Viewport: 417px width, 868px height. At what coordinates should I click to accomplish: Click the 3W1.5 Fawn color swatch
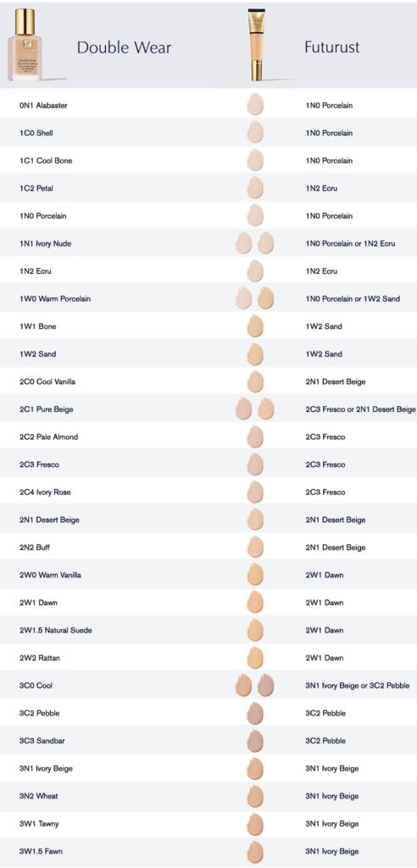(x=255, y=851)
